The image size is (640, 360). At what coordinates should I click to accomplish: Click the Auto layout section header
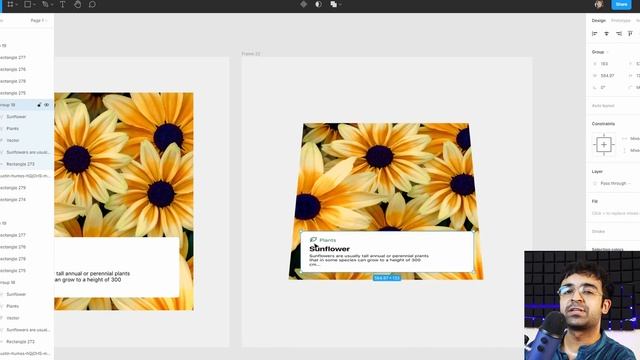603,106
